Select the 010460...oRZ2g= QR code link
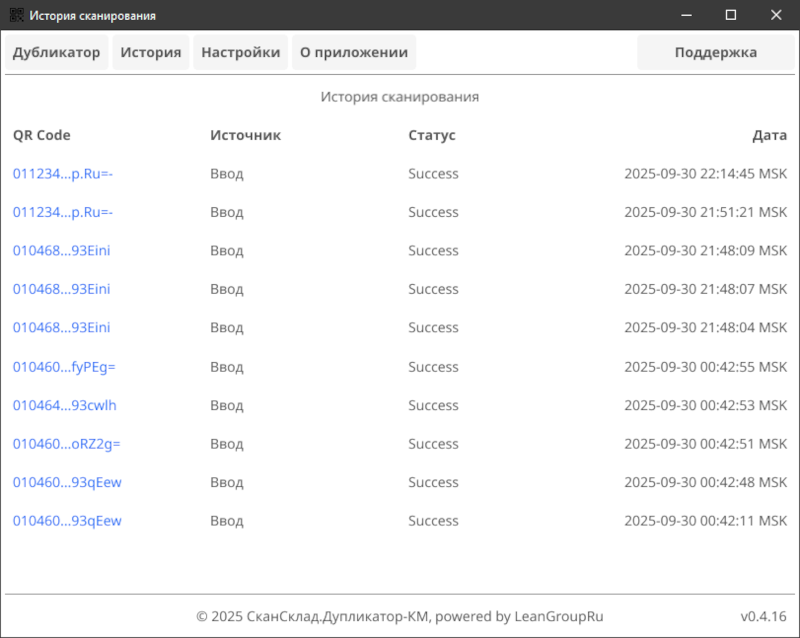The image size is (800, 638). click(x=66, y=444)
